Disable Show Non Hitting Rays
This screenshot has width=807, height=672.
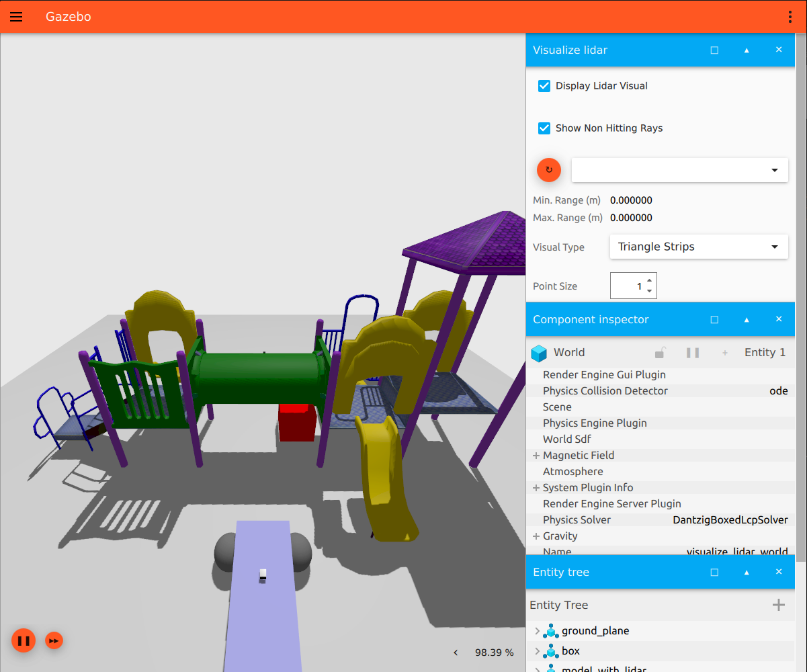pos(545,128)
